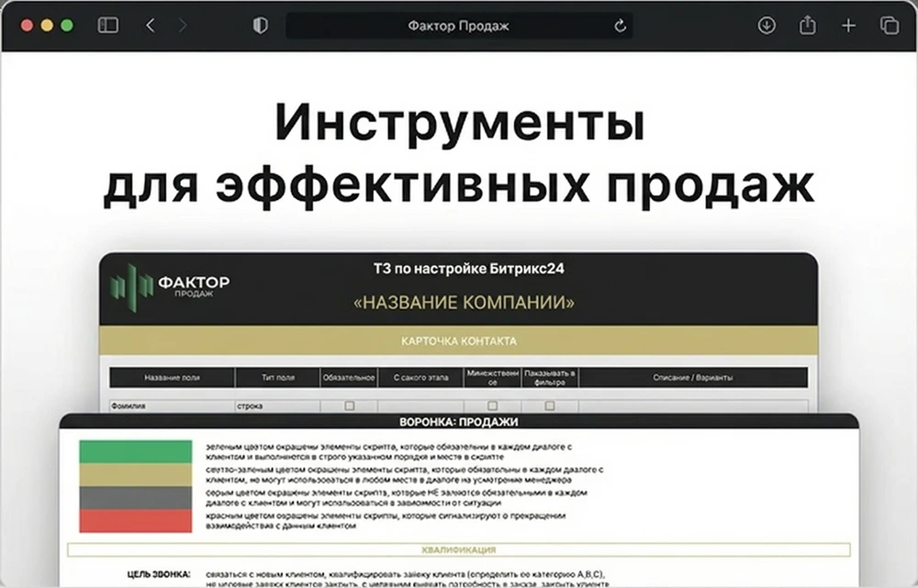Click the green color legend swatch
Screen dimensions: 918x588
(135, 451)
